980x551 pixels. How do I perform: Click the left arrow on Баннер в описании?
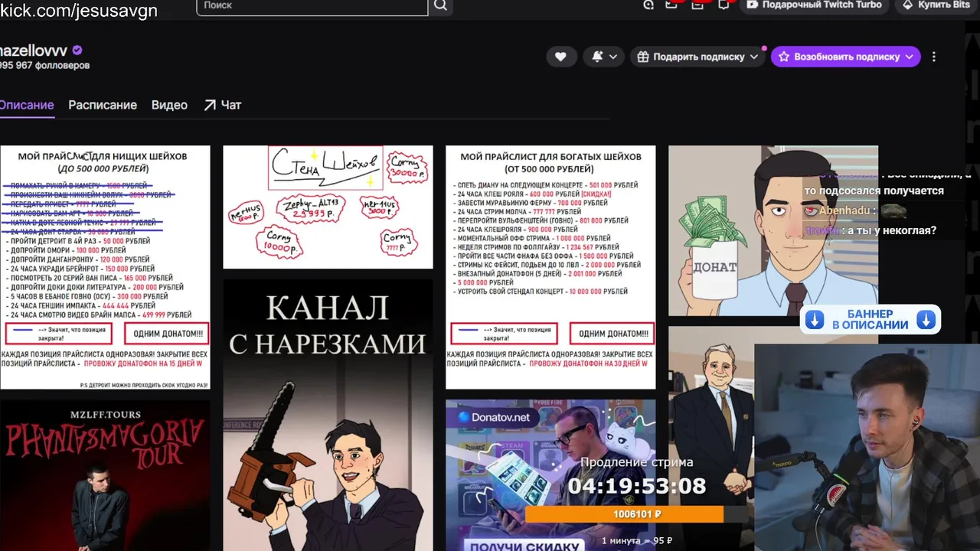(x=814, y=320)
